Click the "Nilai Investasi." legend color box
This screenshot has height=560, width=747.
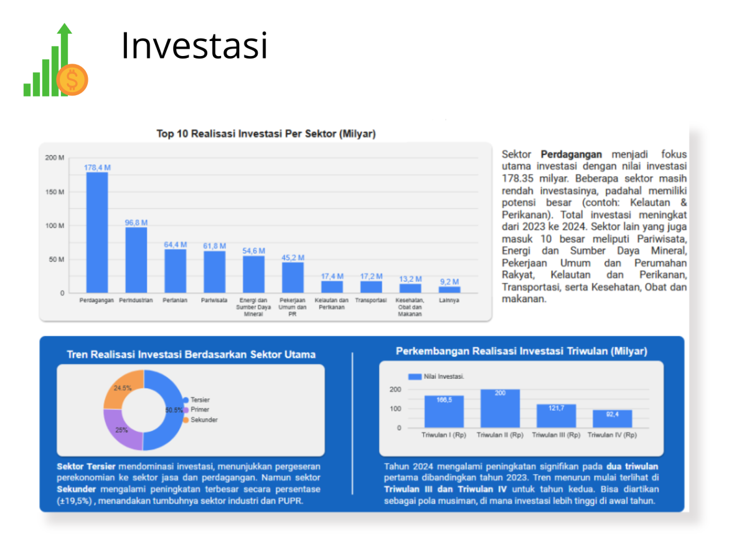415,376
